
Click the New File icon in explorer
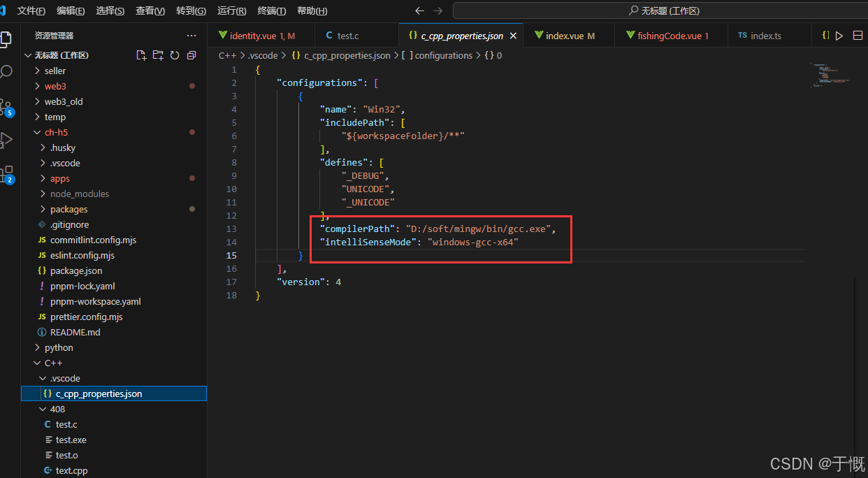tap(141, 55)
